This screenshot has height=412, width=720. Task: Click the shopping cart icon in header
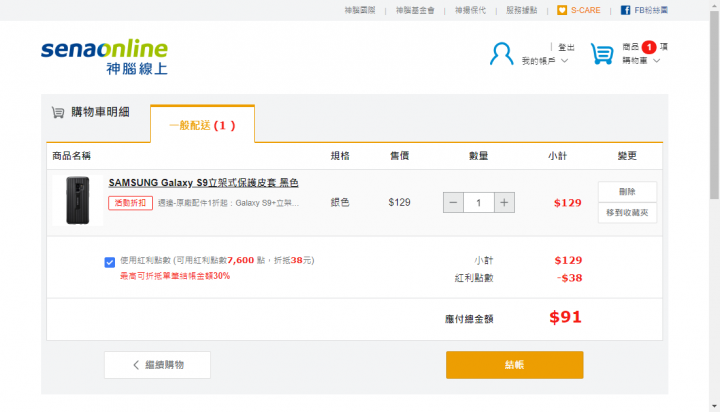[x=602, y=54]
